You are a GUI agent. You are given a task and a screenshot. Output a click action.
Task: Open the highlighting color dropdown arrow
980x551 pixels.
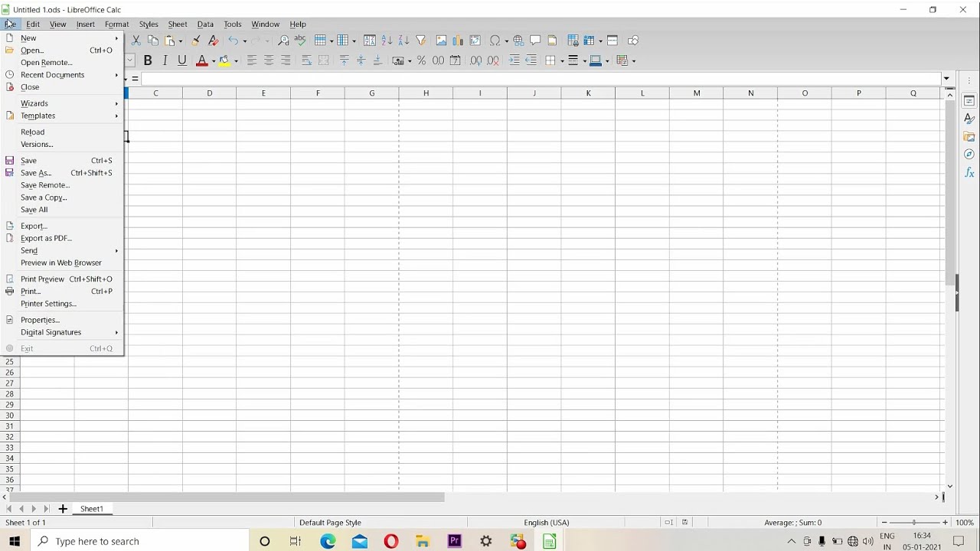(236, 61)
